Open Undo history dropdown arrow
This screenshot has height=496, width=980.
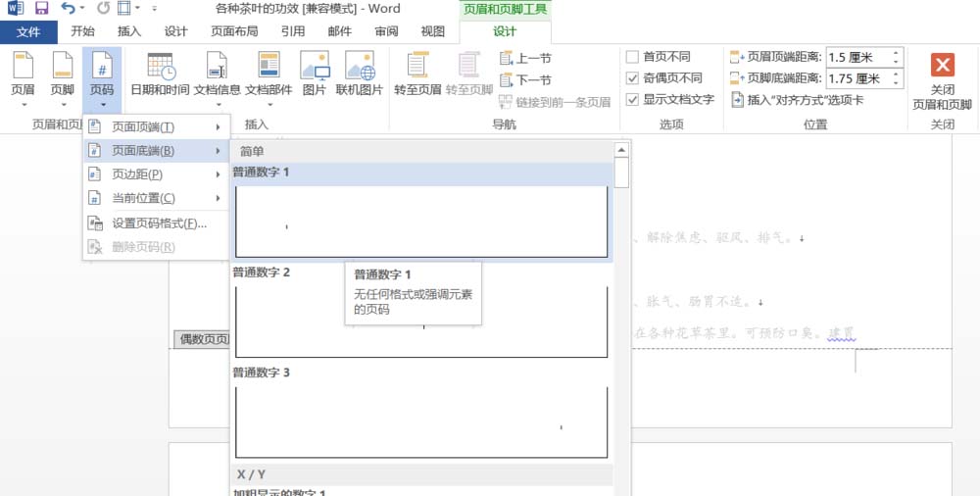pyautogui.click(x=82, y=9)
